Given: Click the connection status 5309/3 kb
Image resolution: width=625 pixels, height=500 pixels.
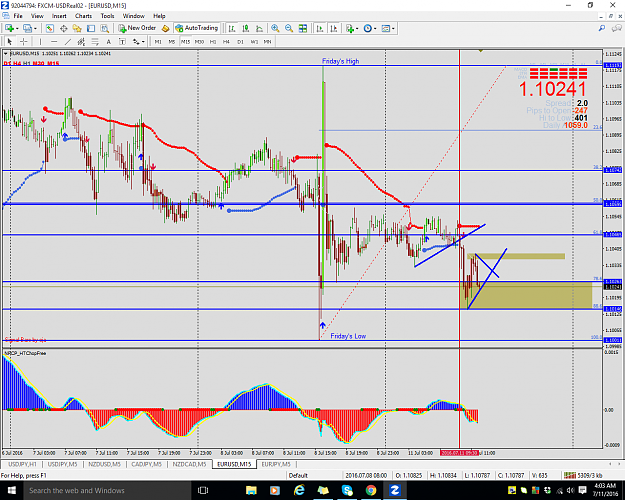Looking at the screenshot, I should click(x=585, y=475).
